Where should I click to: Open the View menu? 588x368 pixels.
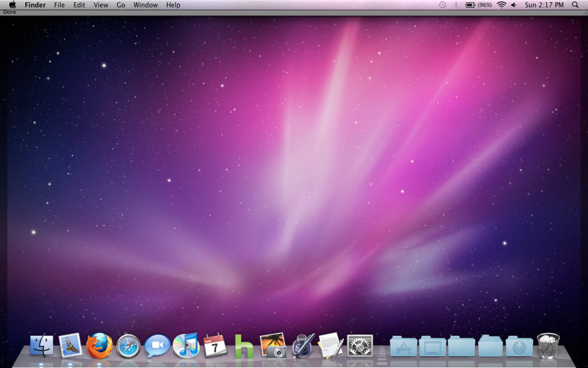(x=101, y=5)
